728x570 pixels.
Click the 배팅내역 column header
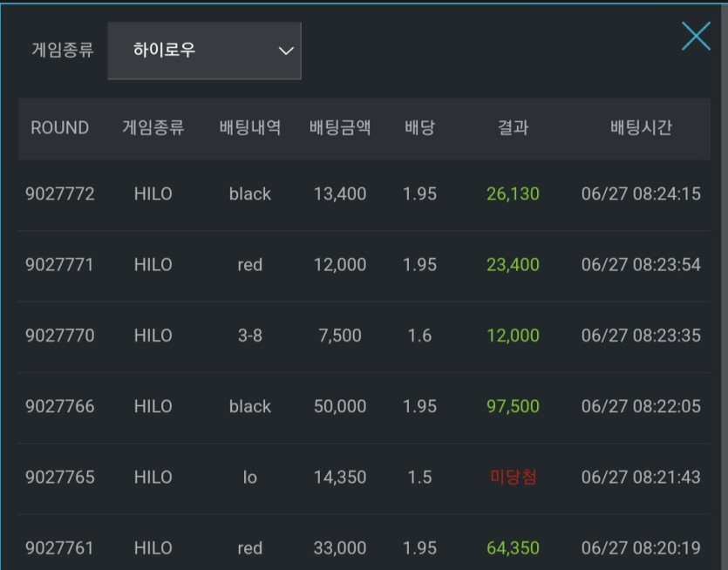coord(249,127)
